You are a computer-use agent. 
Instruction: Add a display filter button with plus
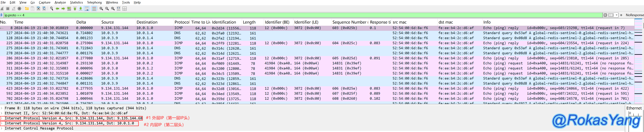pos(621,15)
